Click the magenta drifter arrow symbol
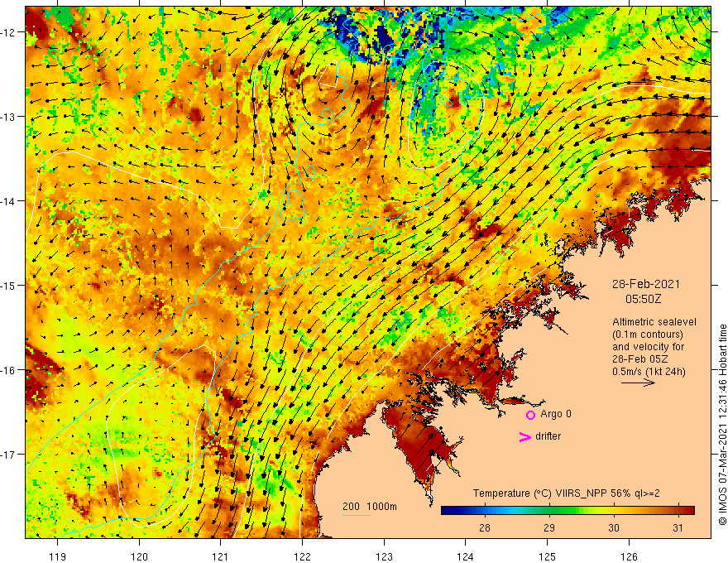The image size is (728, 563). tap(525, 436)
